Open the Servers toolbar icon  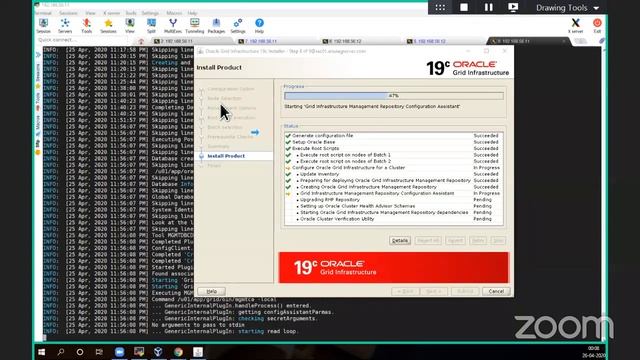pos(65,26)
